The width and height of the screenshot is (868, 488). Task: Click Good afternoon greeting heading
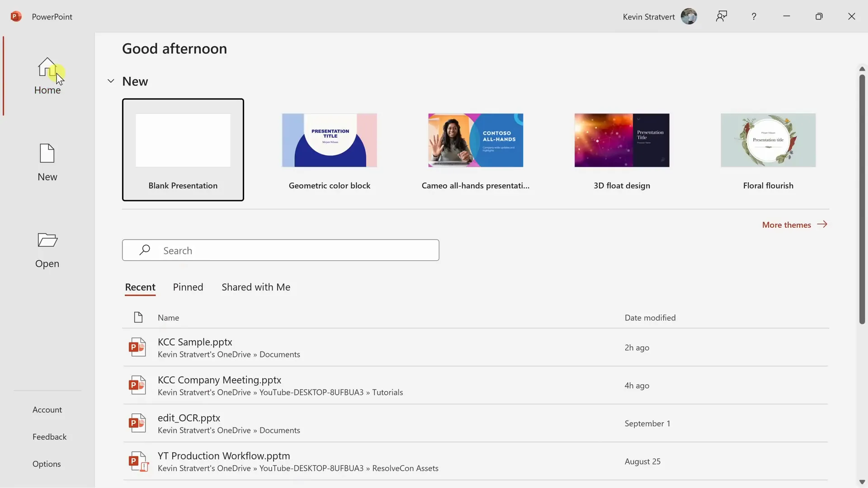tap(175, 48)
